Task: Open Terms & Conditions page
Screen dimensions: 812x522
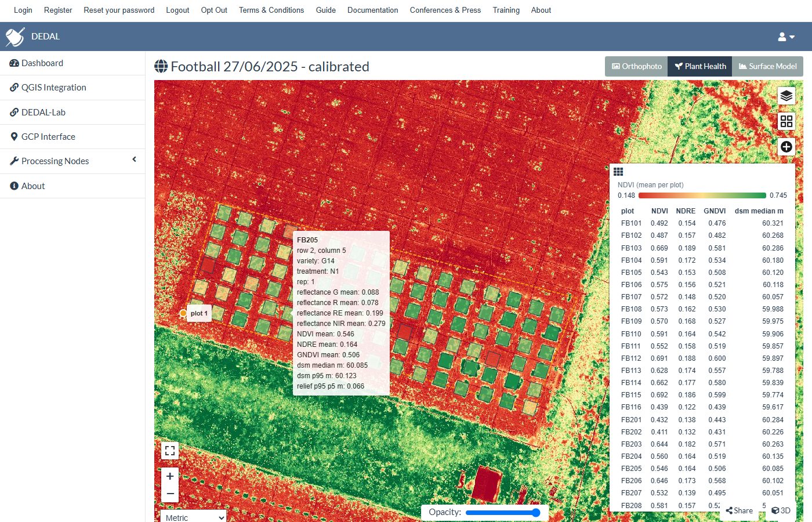Action: coord(271,10)
